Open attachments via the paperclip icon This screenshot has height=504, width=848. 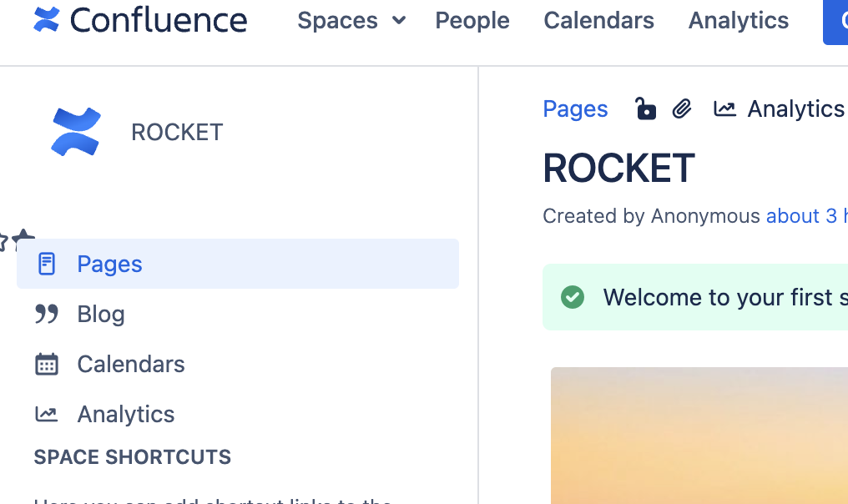pos(682,109)
